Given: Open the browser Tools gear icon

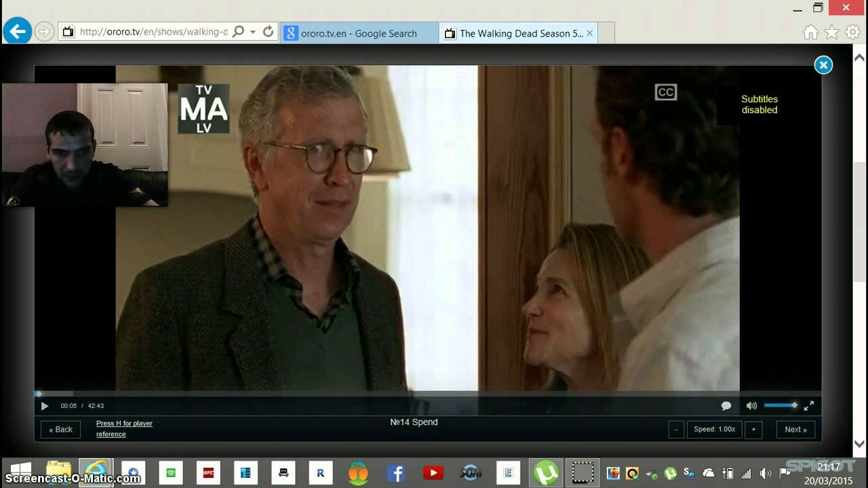Looking at the screenshot, I should (852, 32).
